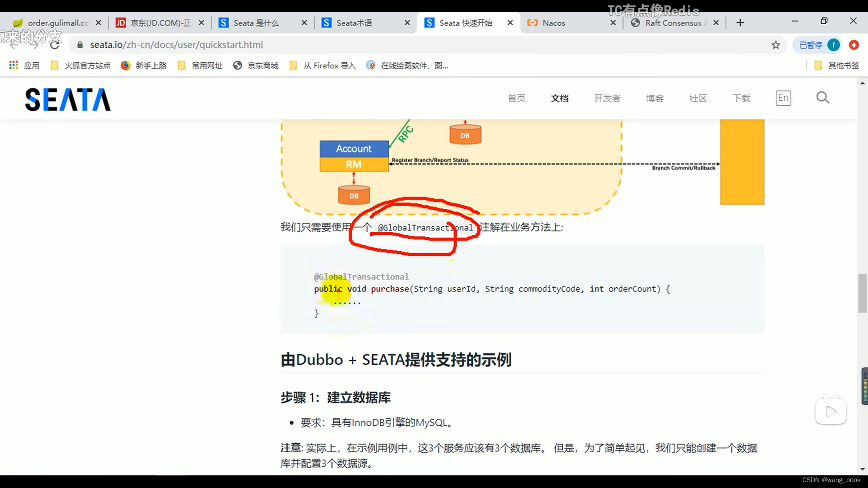The image size is (868, 488).
Task: Go to 首页 in site navigation
Action: tap(516, 98)
